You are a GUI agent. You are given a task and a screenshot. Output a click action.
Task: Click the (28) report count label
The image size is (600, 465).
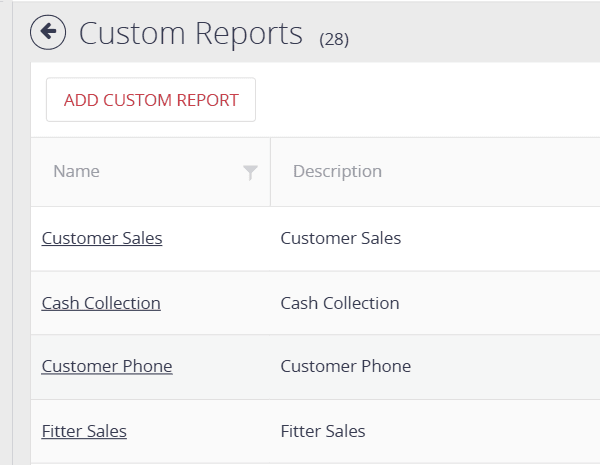[334, 39]
